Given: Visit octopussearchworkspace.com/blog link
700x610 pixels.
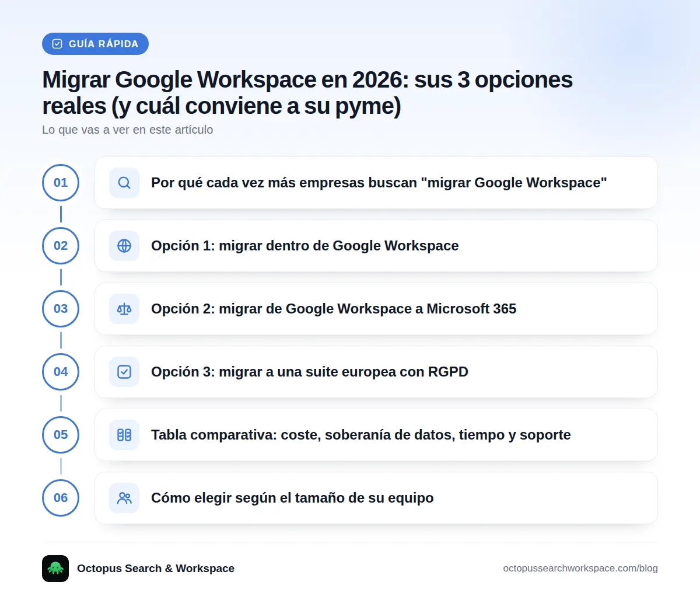Looking at the screenshot, I should [580, 569].
